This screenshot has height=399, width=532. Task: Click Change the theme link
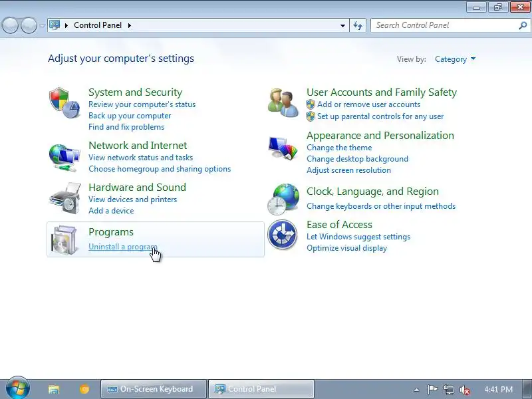pos(339,148)
